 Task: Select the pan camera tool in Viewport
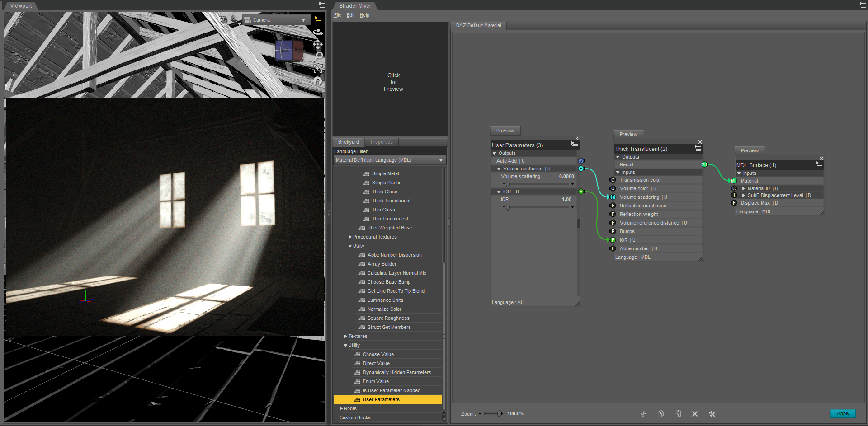click(318, 44)
